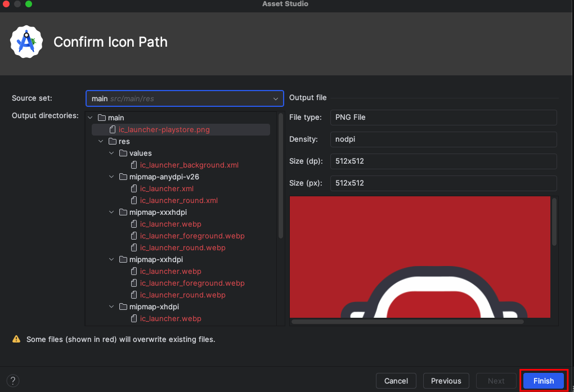Collapse the mipmap-xxxhdpi chevron
574x392 pixels.
[x=111, y=212]
